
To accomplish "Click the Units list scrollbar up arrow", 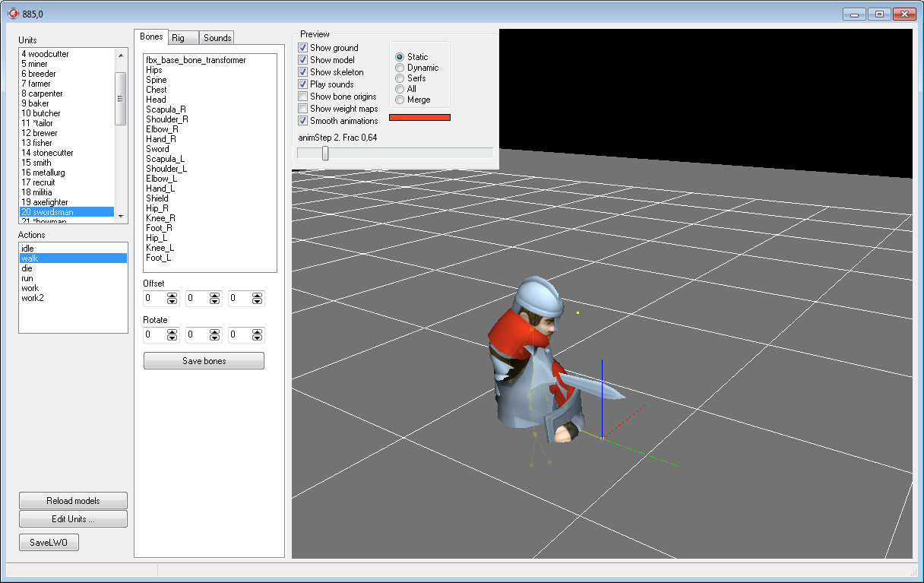I will click(120, 54).
